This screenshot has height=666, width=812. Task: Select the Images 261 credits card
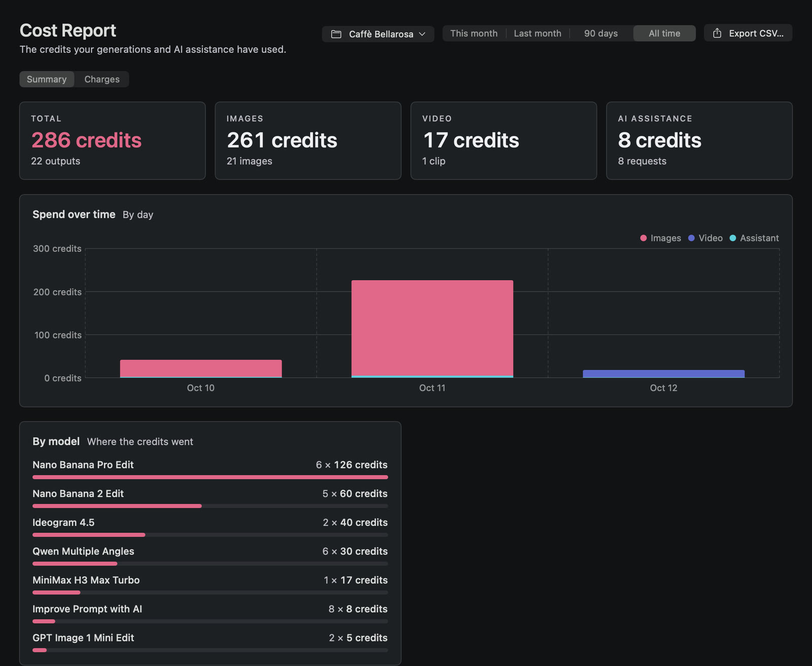click(308, 141)
